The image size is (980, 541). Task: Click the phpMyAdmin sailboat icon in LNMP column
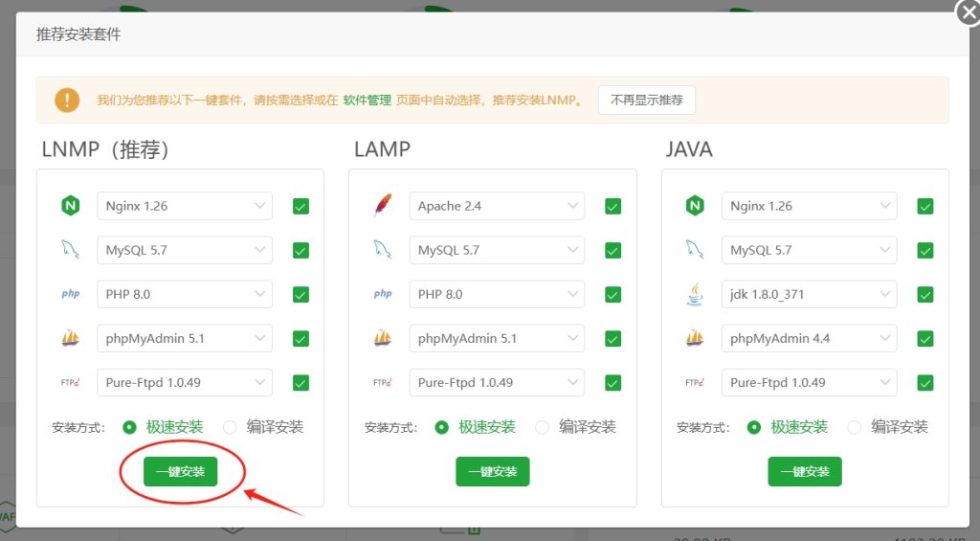click(x=70, y=338)
